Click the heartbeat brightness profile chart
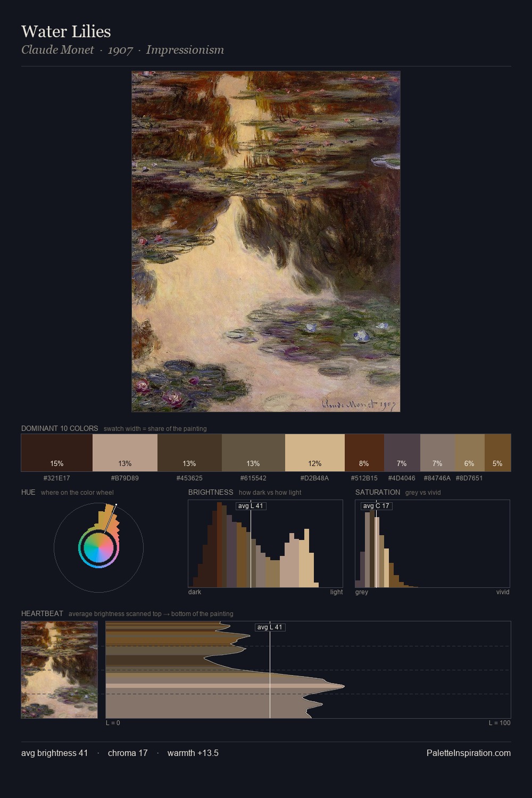This screenshot has height=798, width=532. [x=308, y=670]
